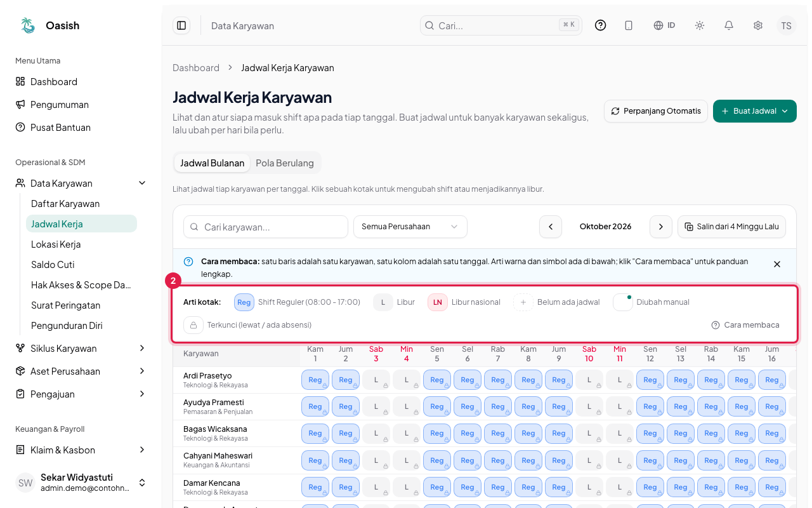This screenshot has height=508, width=812.
Task: Click Ardi Prasetyo's Reg shift on Kam 1
Action: coord(315,380)
